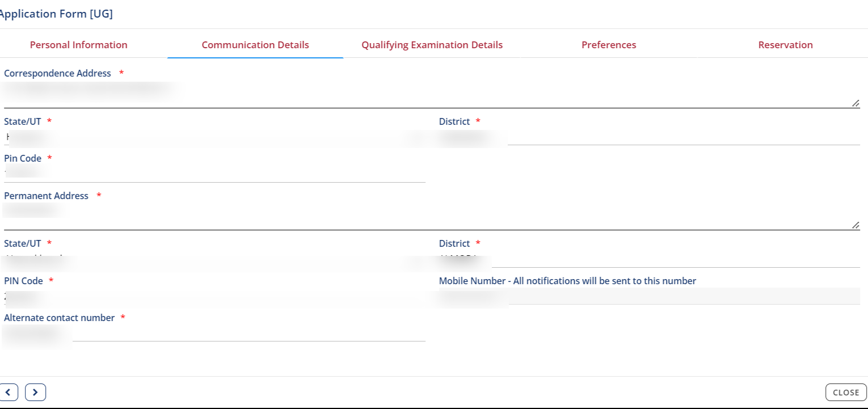The width and height of the screenshot is (868, 409).
Task: Click the correspondence Pin Code field
Action: [214, 174]
